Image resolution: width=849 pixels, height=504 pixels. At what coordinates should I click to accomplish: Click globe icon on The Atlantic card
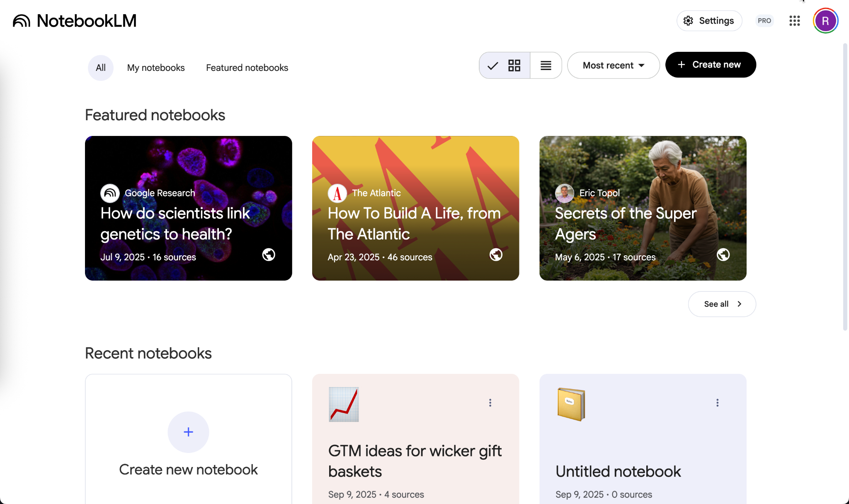[x=496, y=254]
